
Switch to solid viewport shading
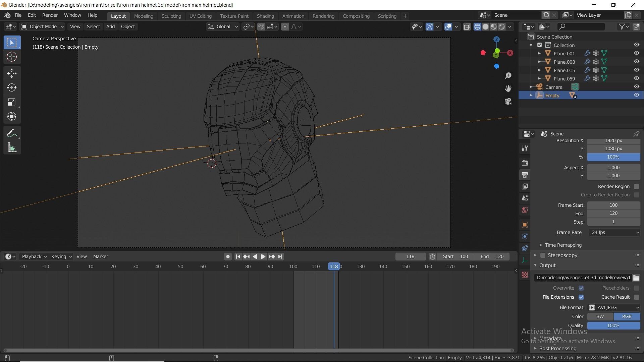[485, 27]
